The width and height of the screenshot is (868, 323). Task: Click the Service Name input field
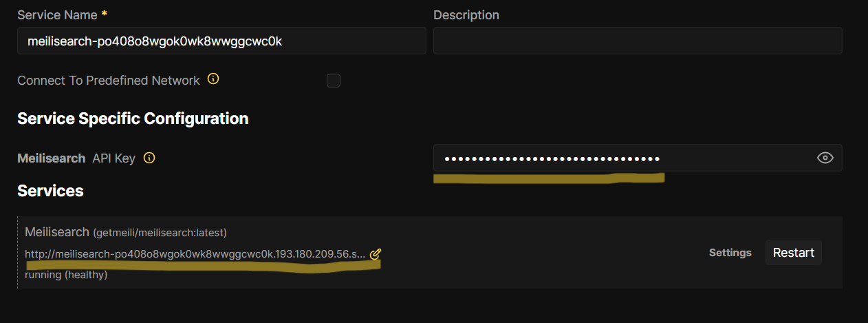[221, 41]
